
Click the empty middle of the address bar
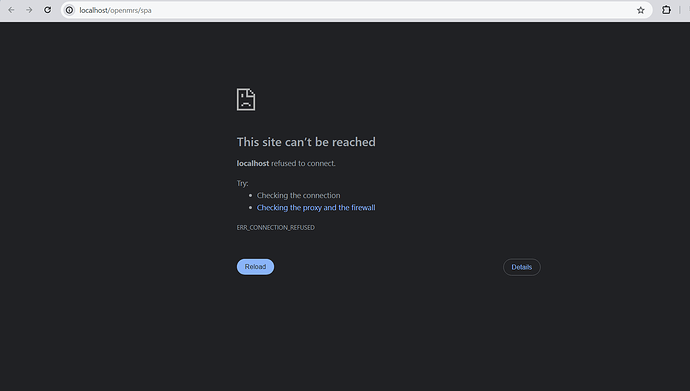[392, 10]
